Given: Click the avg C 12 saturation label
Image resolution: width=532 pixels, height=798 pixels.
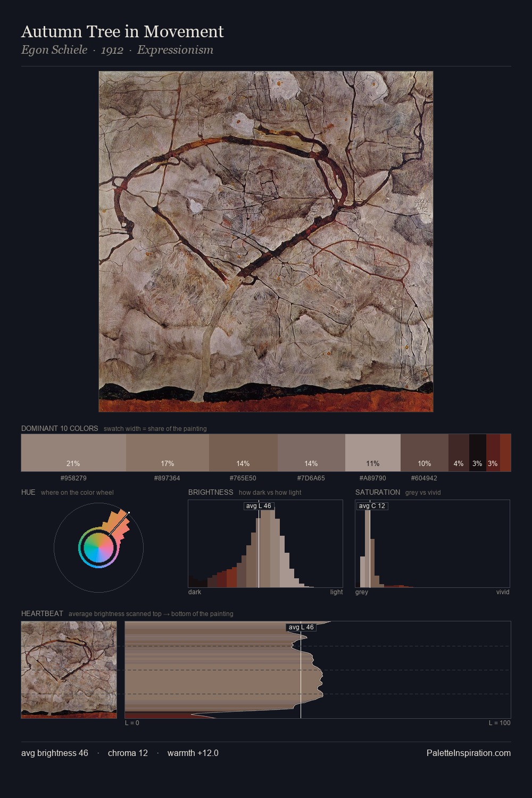Looking at the screenshot, I should (372, 506).
